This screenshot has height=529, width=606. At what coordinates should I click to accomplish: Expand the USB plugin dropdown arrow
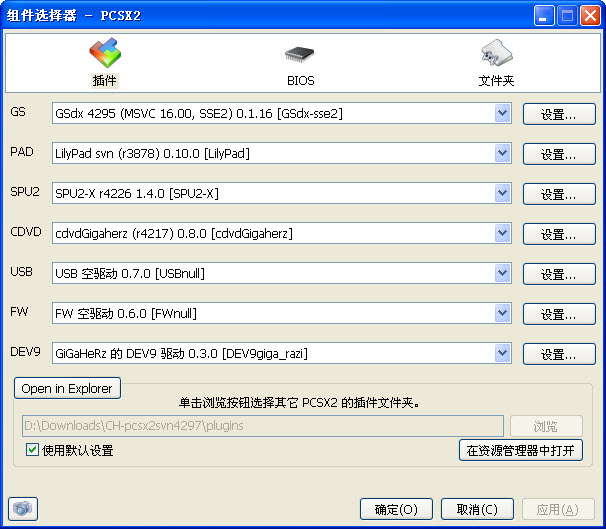(x=502, y=273)
